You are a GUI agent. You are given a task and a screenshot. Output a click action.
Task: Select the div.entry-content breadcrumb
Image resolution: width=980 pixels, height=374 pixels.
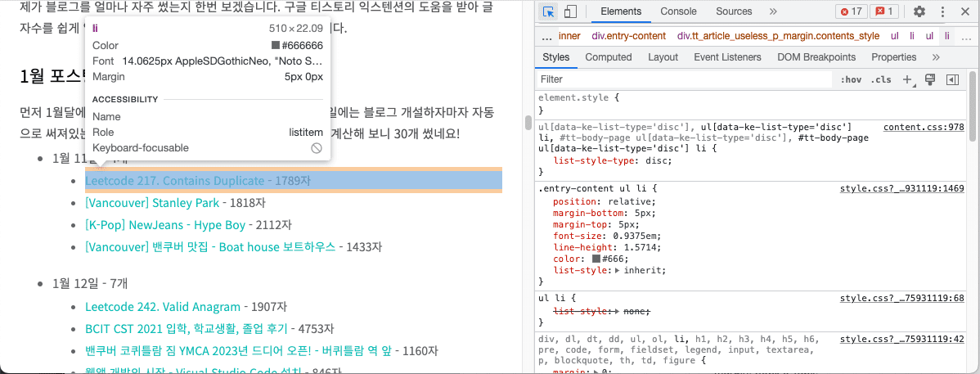[629, 36]
